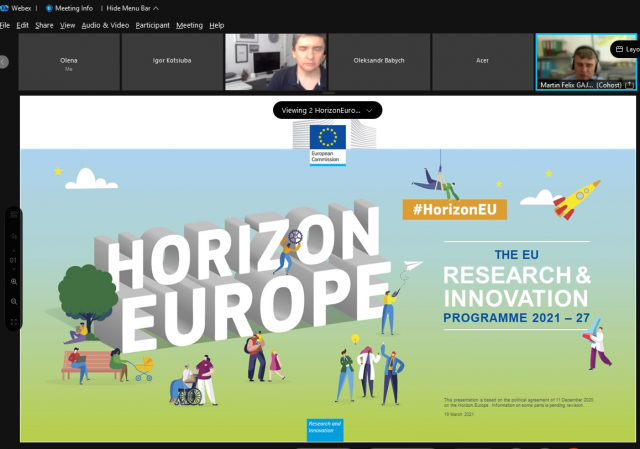Click the 'THE EU' heading on the slide

click(516, 255)
